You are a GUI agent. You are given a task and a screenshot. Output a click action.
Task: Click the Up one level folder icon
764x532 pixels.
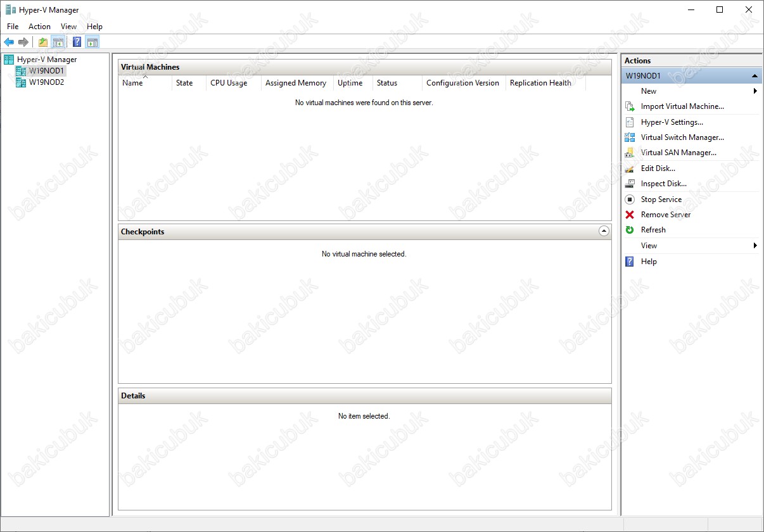tap(43, 42)
